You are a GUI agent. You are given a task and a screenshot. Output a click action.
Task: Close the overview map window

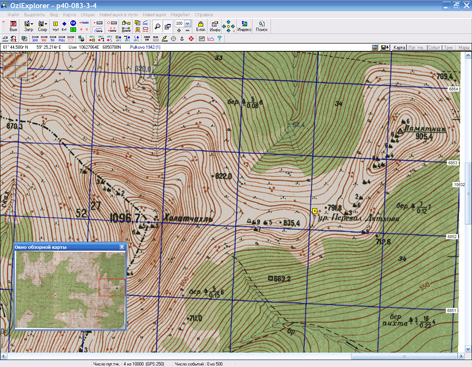pyautogui.click(x=122, y=247)
